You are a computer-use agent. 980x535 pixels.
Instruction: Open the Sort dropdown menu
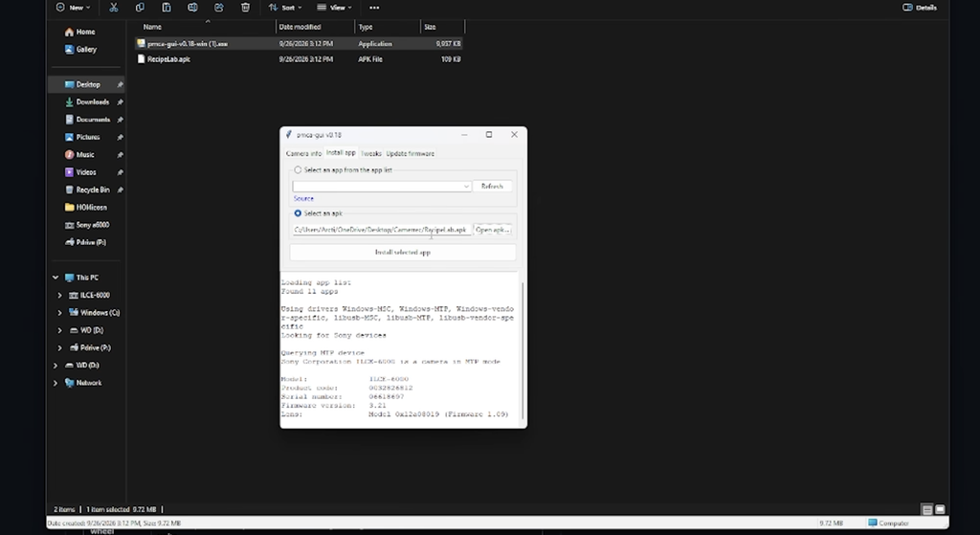click(x=285, y=8)
